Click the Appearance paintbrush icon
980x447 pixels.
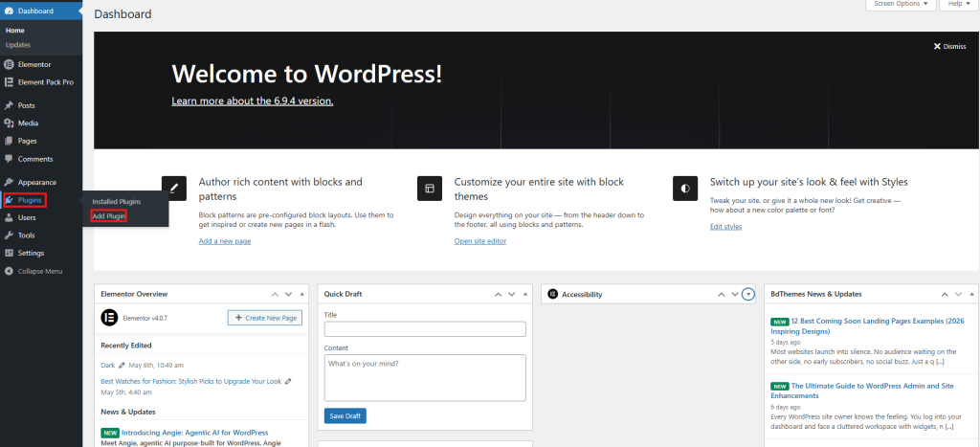[9, 183]
